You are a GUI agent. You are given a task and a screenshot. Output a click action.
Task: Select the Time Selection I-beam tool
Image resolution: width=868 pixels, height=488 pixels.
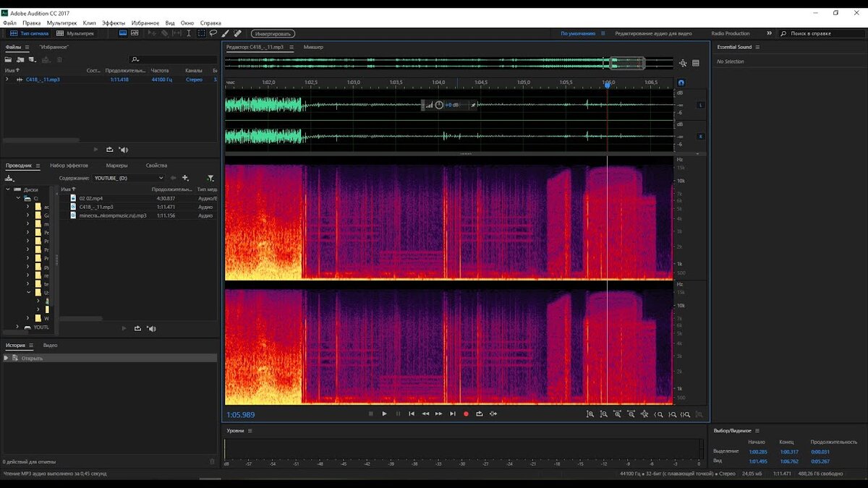point(189,33)
